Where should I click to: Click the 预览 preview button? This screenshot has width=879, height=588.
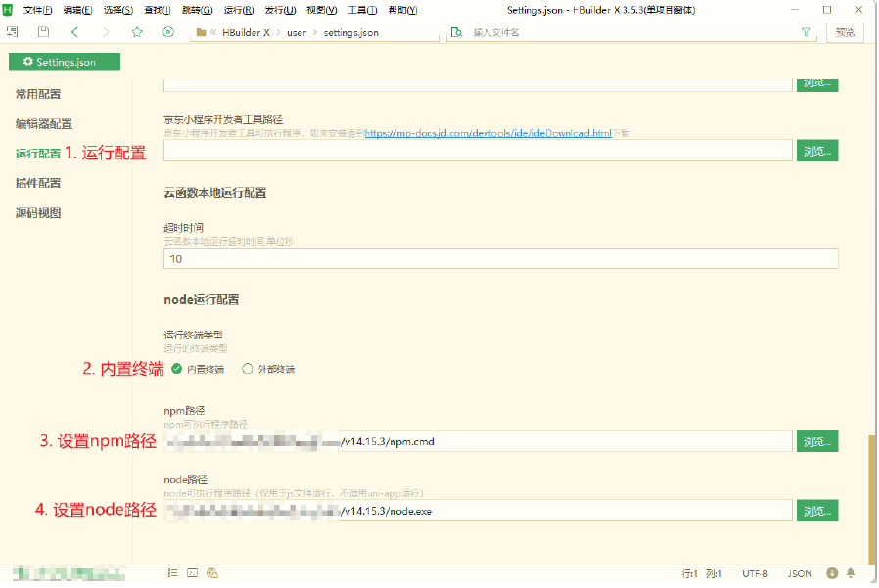(x=845, y=32)
